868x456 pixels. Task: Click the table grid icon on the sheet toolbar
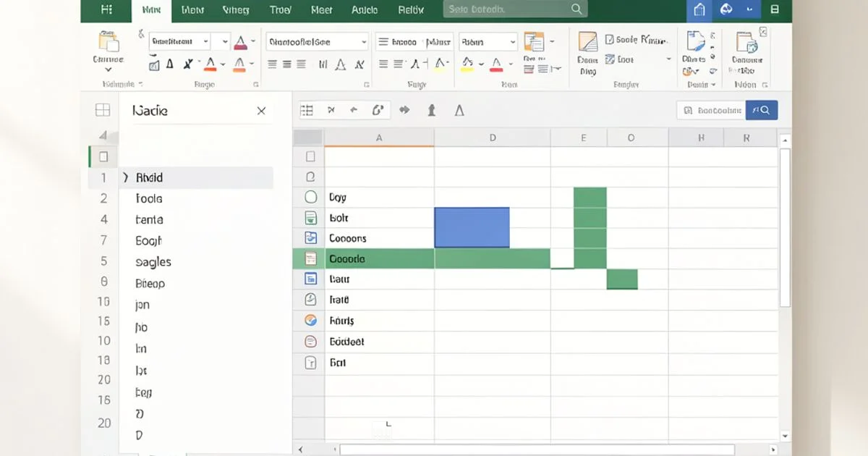pyautogui.click(x=307, y=109)
